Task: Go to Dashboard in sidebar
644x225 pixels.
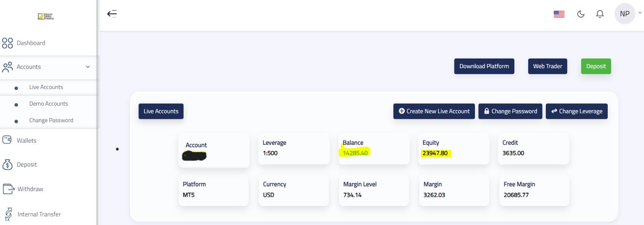Action: (31, 43)
